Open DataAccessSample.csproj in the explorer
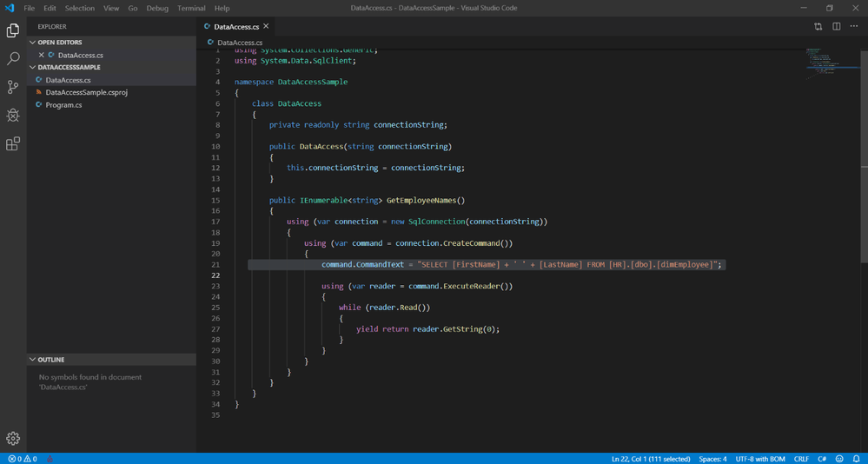Viewport: 868px width, 464px height. [111, 92]
